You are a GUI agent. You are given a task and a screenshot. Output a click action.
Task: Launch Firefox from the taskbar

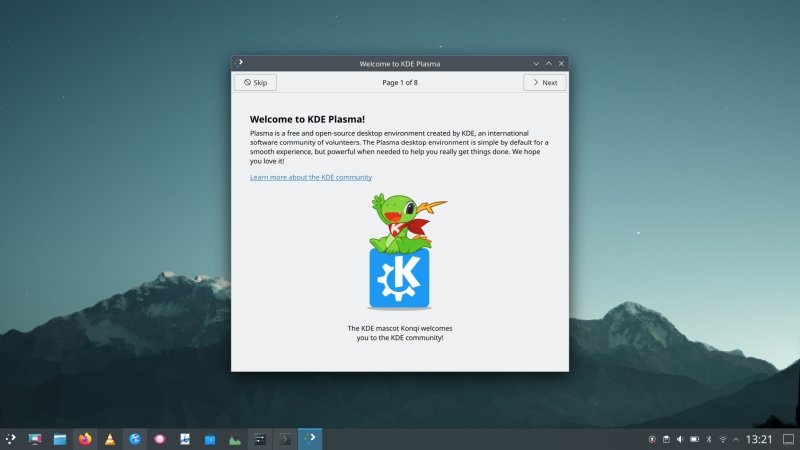pos(84,439)
